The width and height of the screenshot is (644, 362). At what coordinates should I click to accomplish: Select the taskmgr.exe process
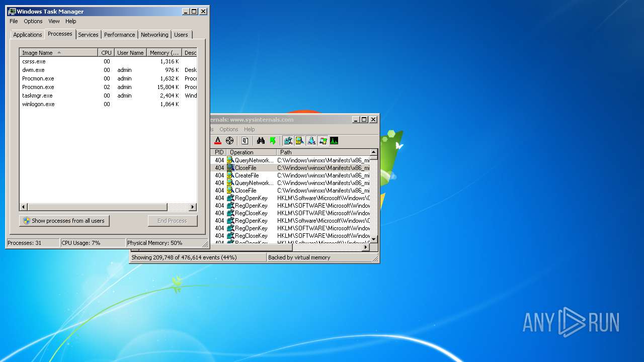(108, 96)
